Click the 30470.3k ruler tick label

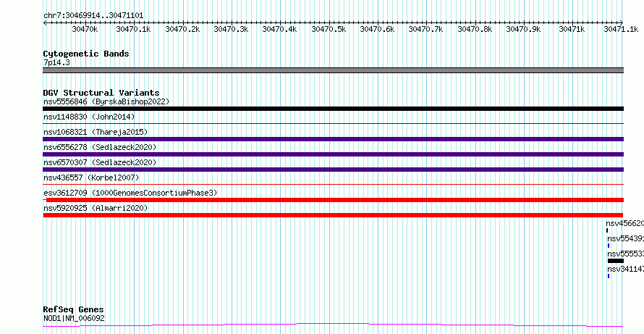[x=231, y=29]
